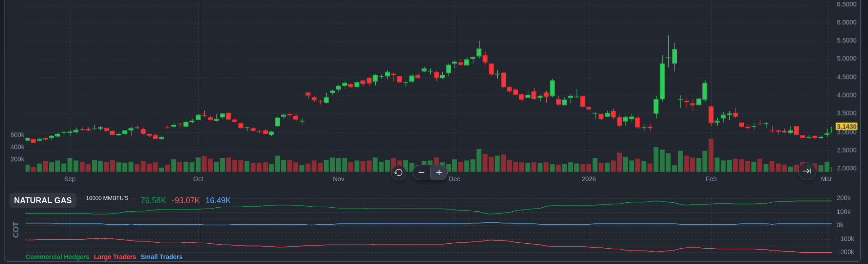The image size is (868, 264).
Task: Zoom in with the plus button
Action: point(439,173)
